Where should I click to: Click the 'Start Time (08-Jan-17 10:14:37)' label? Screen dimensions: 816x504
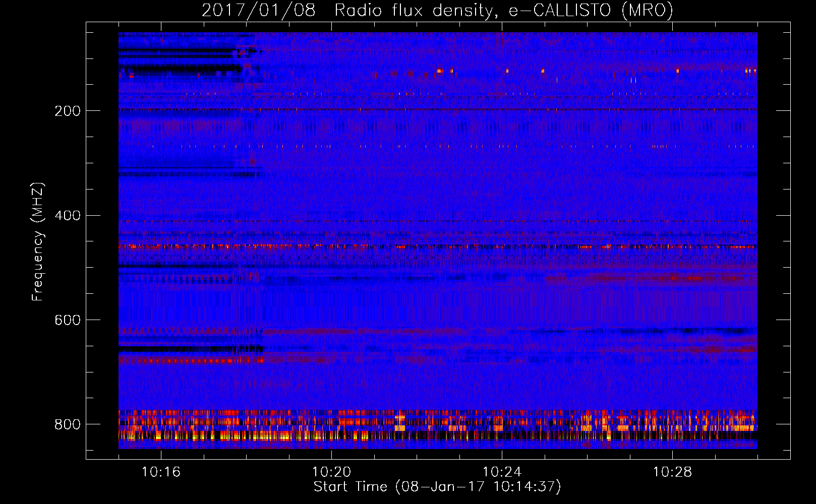(437, 487)
